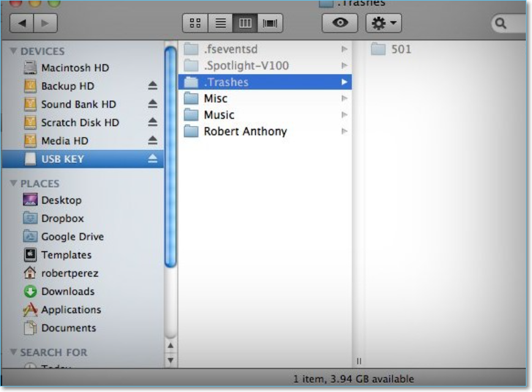Image resolution: width=532 pixels, height=392 pixels.
Task: Open the Robert Anthony folder
Action: [245, 131]
